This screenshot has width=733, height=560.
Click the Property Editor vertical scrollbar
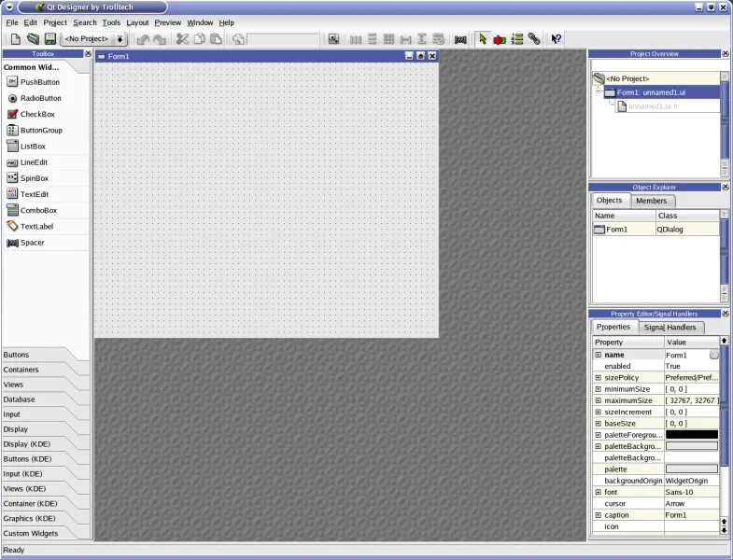[x=724, y=434]
